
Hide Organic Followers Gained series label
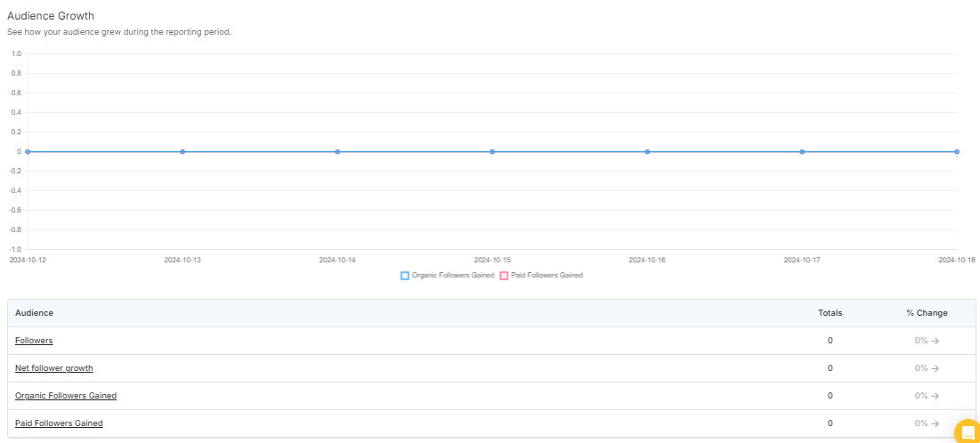pos(452,275)
